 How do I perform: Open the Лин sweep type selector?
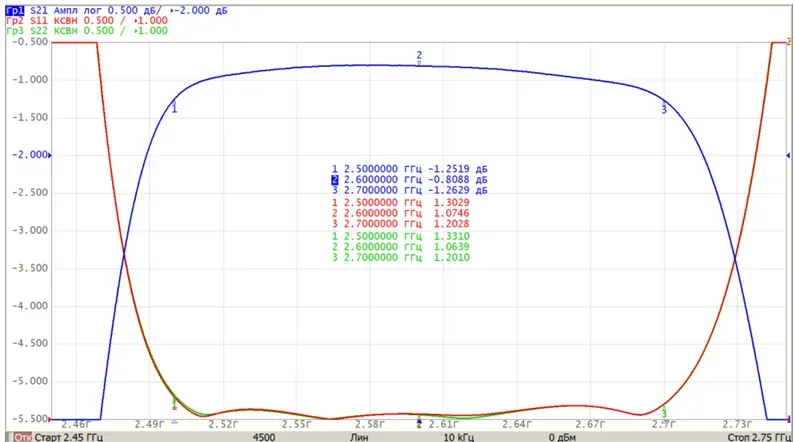tap(359, 437)
